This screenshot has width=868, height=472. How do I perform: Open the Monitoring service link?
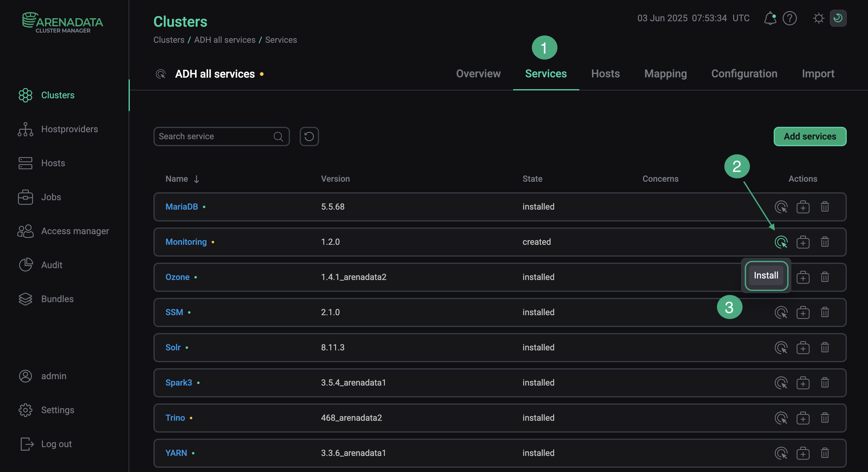[x=186, y=242]
